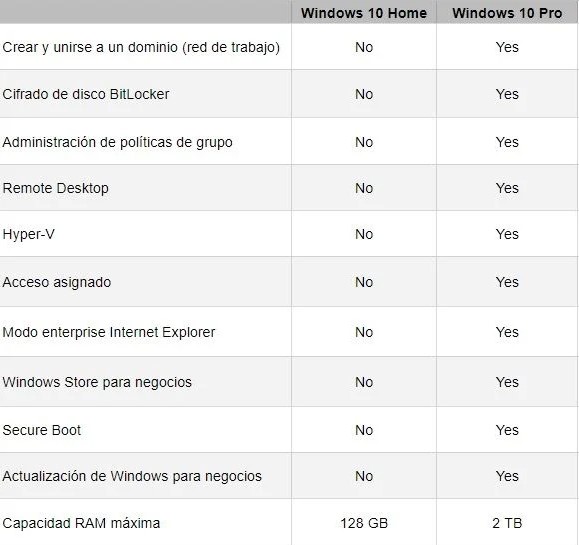Click the No cell for Secure Boot

tap(364, 430)
